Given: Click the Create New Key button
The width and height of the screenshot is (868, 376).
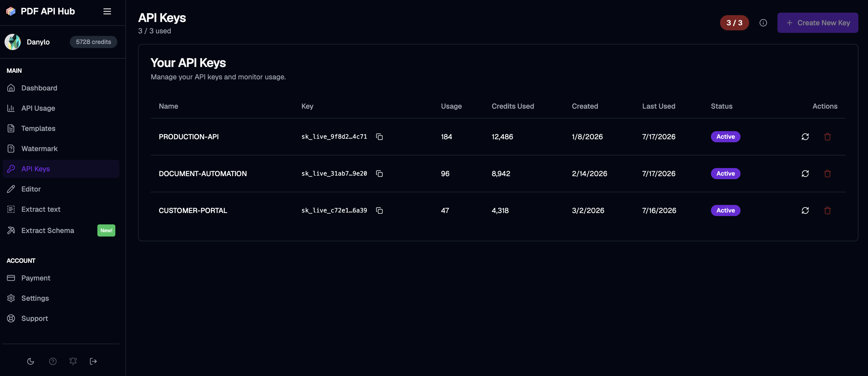Looking at the screenshot, I should click(817, 22).
